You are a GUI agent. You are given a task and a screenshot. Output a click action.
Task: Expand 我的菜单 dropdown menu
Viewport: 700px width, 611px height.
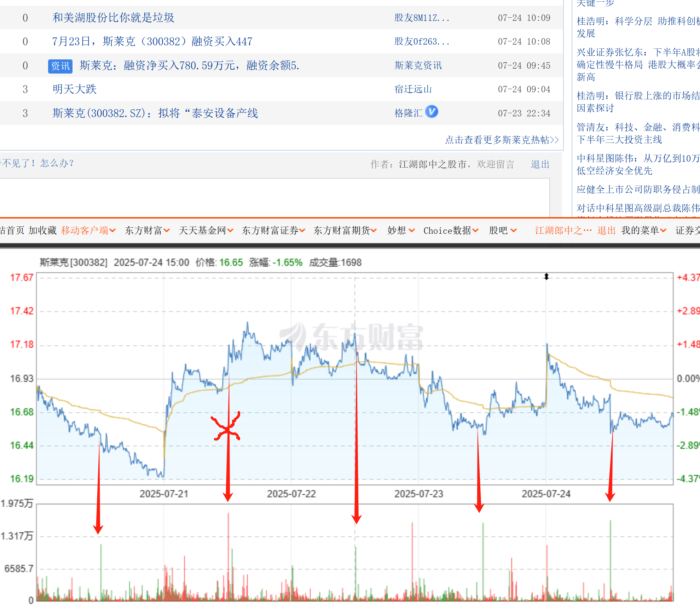644,231
